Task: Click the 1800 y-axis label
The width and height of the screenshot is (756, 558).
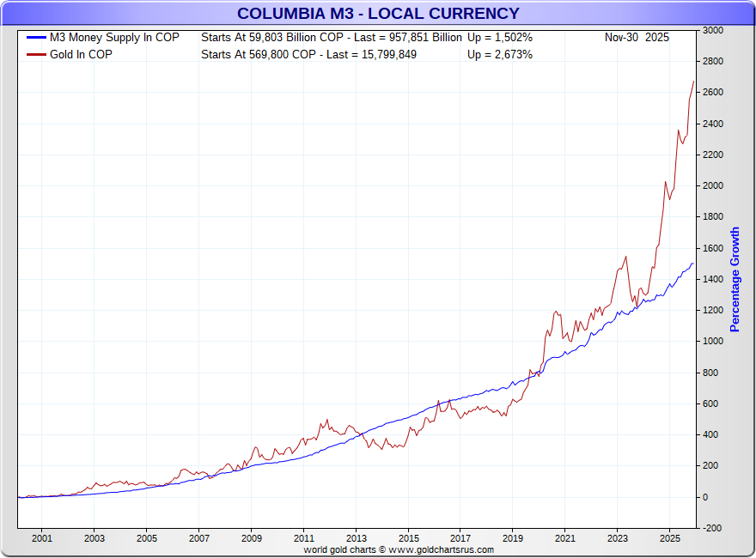Action: click(713, 217)
